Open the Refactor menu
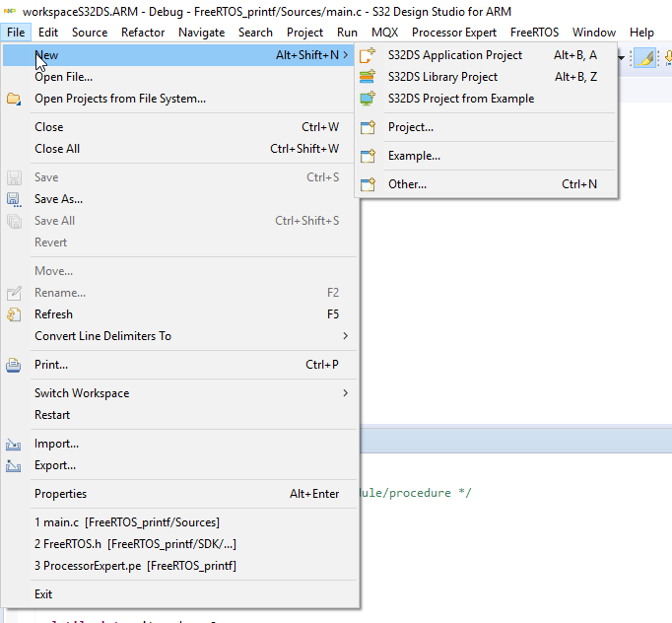The image size is (672, 623). tap(143, 33)
